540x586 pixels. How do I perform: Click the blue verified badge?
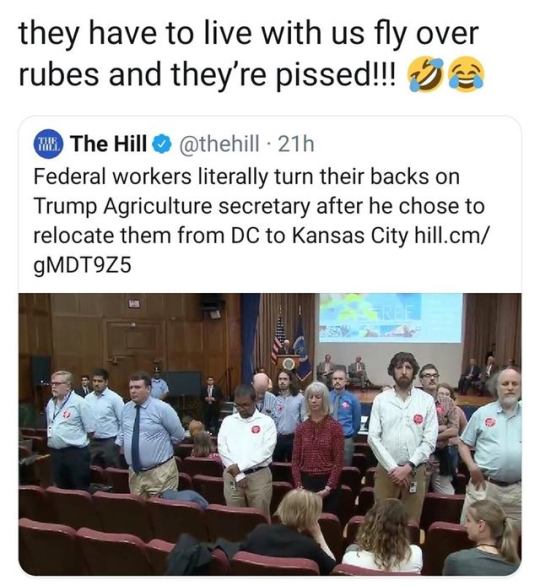[x=163, y=145]
